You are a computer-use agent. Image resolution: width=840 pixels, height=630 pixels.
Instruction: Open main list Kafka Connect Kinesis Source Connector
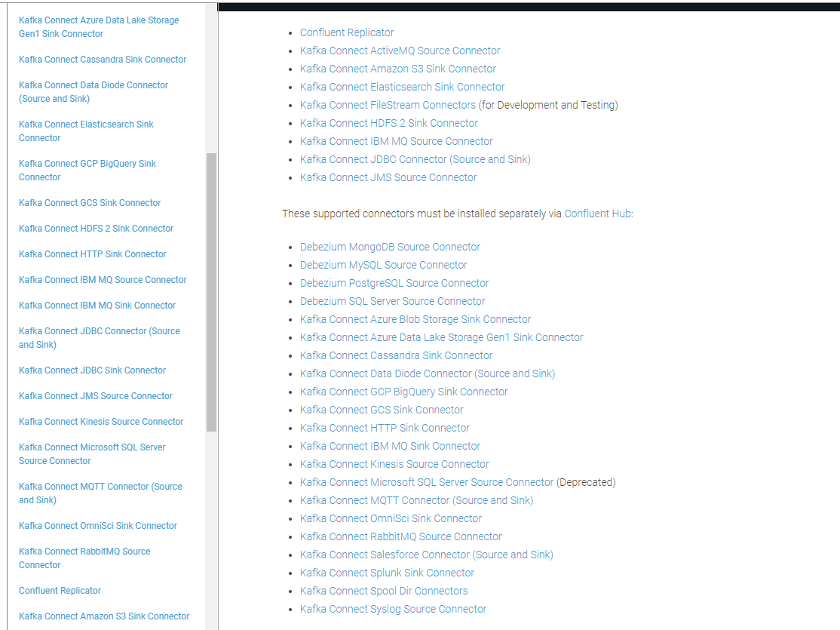point(394,464)
